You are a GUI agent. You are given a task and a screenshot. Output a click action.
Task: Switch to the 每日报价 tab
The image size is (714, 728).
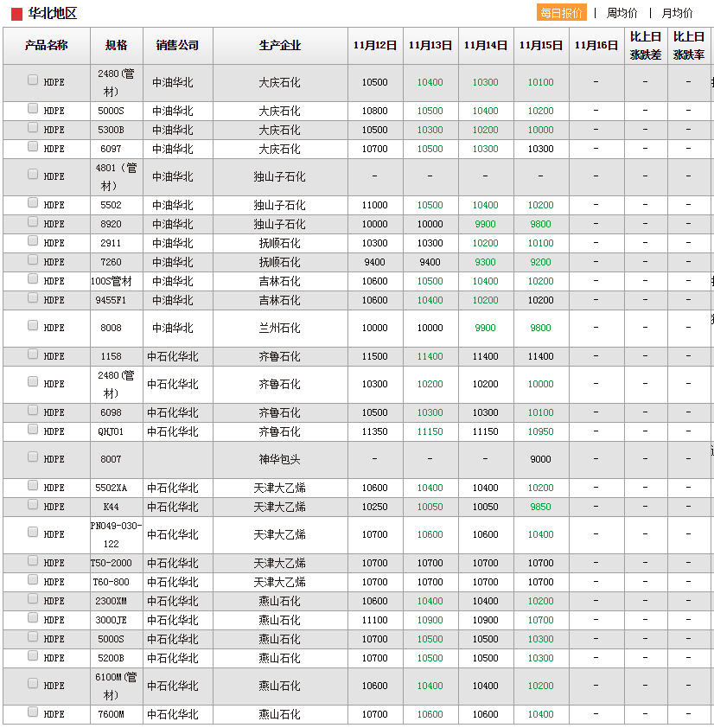point(561,12)
